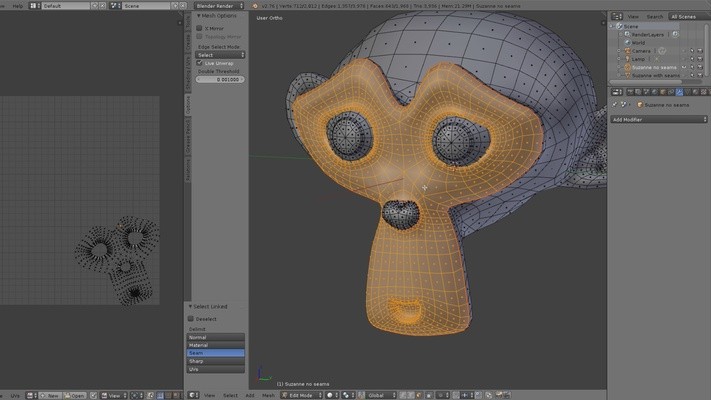Toggle the Seam delimit option
This screenshot has width=711, height=400.
pos(216,353)
